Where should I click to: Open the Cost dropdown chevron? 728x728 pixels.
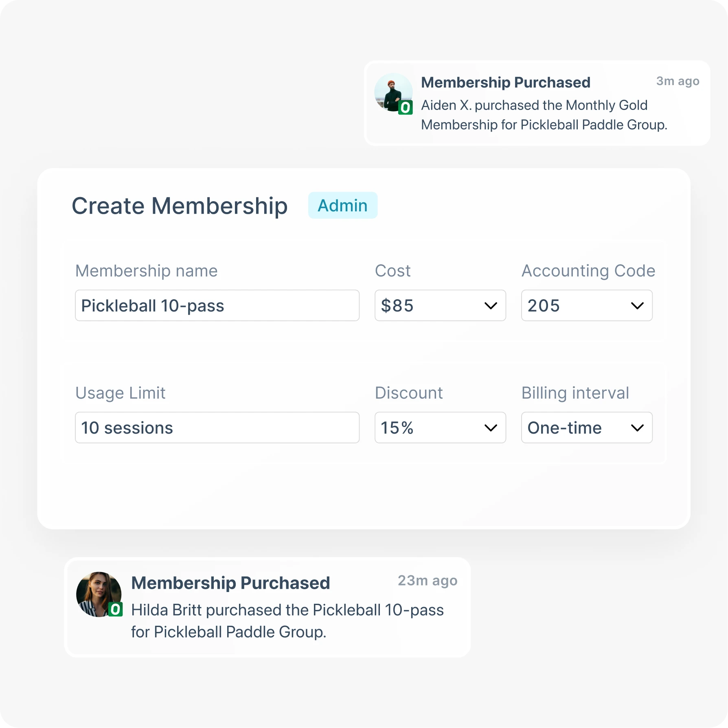491,306
